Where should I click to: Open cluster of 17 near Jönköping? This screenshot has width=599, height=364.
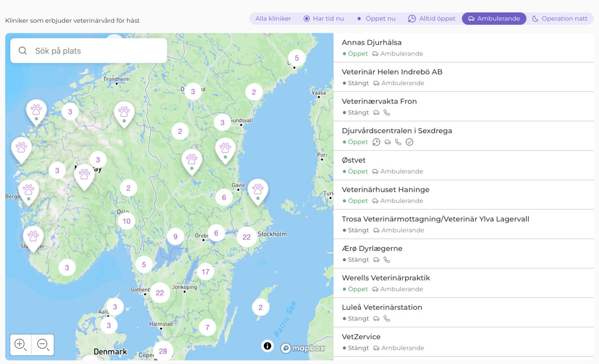pos(205,272)
